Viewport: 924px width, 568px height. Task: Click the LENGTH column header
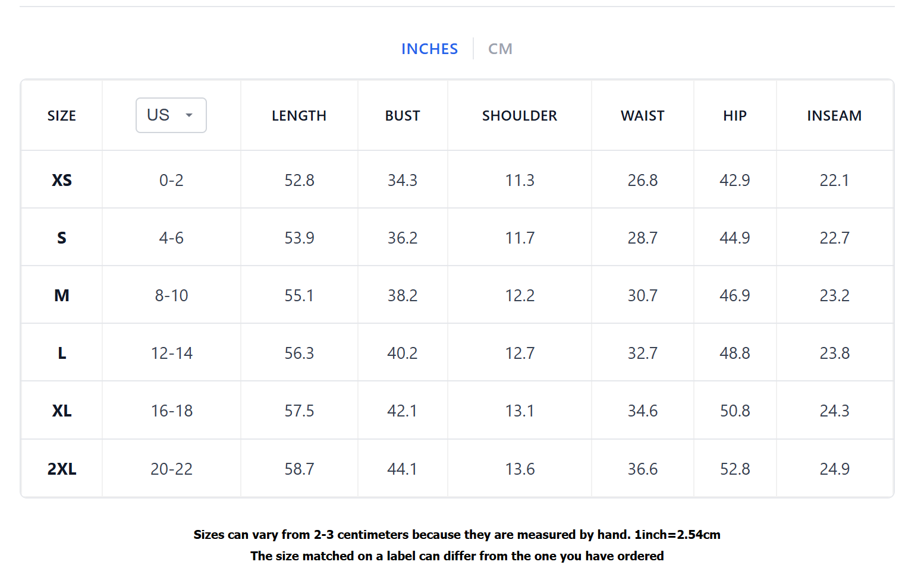(299, 116)
